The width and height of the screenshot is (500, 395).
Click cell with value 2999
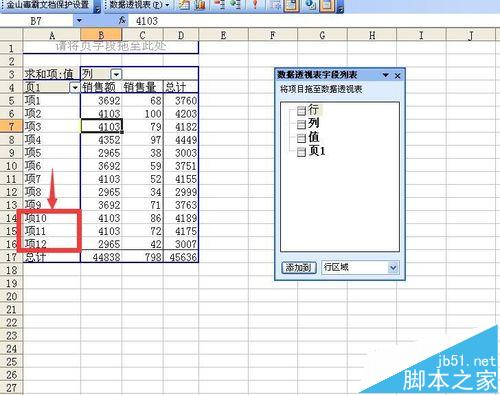(181, 192)
